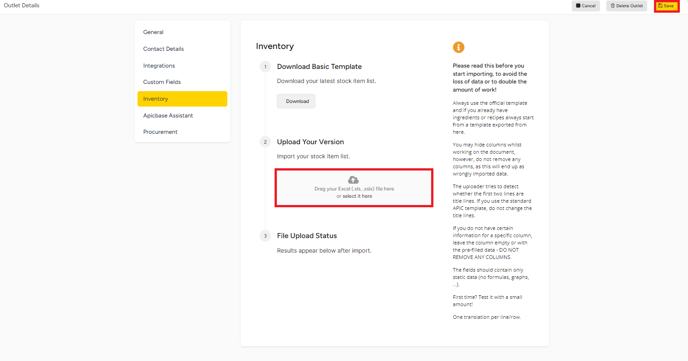Image resolution: width=688 pixels, height=361 pixels.
Task: Click 'Import your stock item list.' text
Action: pyautogui.click(x=313, y=156)
